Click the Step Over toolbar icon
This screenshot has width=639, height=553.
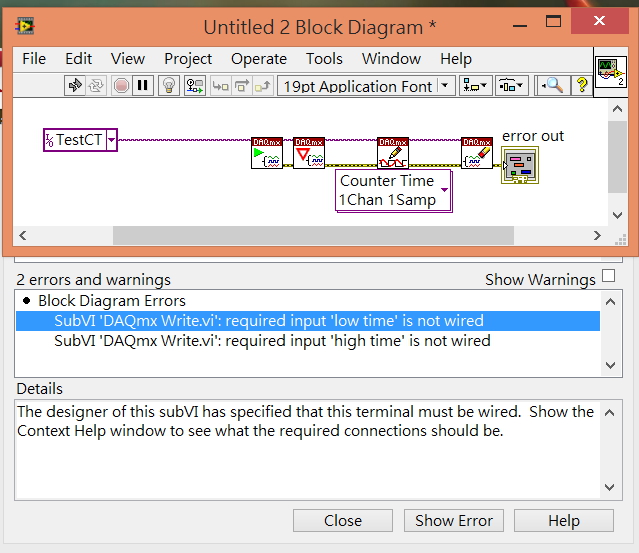click(x=242, y=86)
